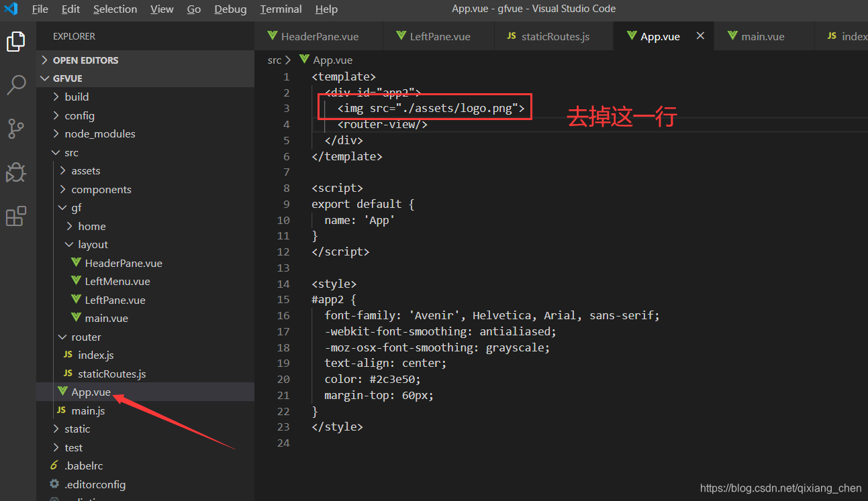Click the src breadcrumb segment
Image resolution: width=868 pixels, height=501 pixels.
274,60
